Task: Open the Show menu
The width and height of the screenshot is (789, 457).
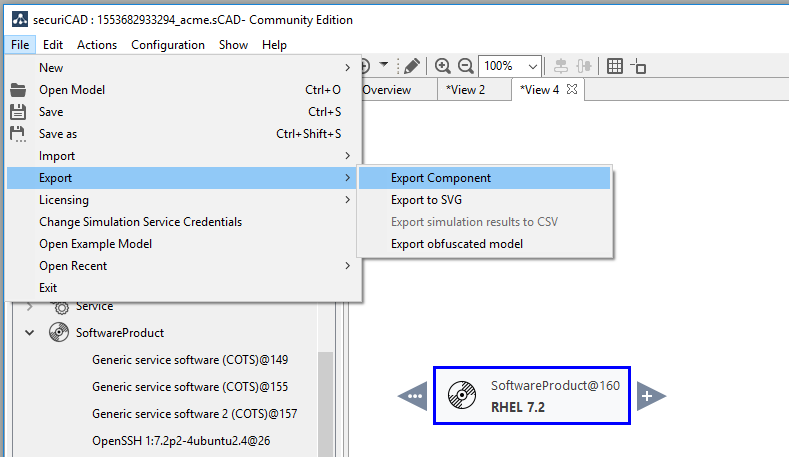Action: click(233, 45)
